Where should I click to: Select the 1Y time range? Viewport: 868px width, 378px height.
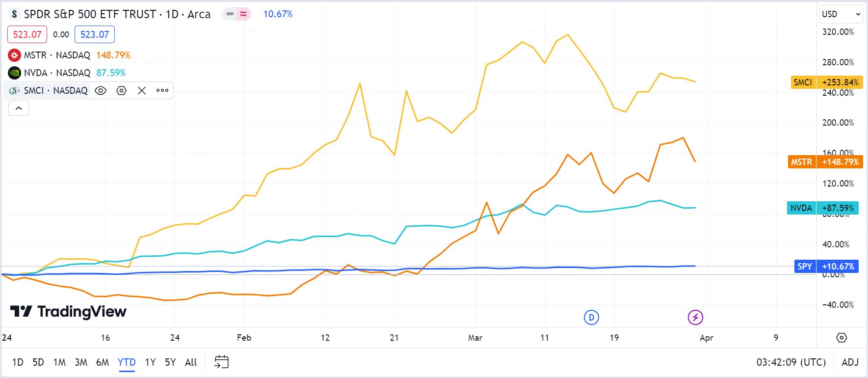150,362
